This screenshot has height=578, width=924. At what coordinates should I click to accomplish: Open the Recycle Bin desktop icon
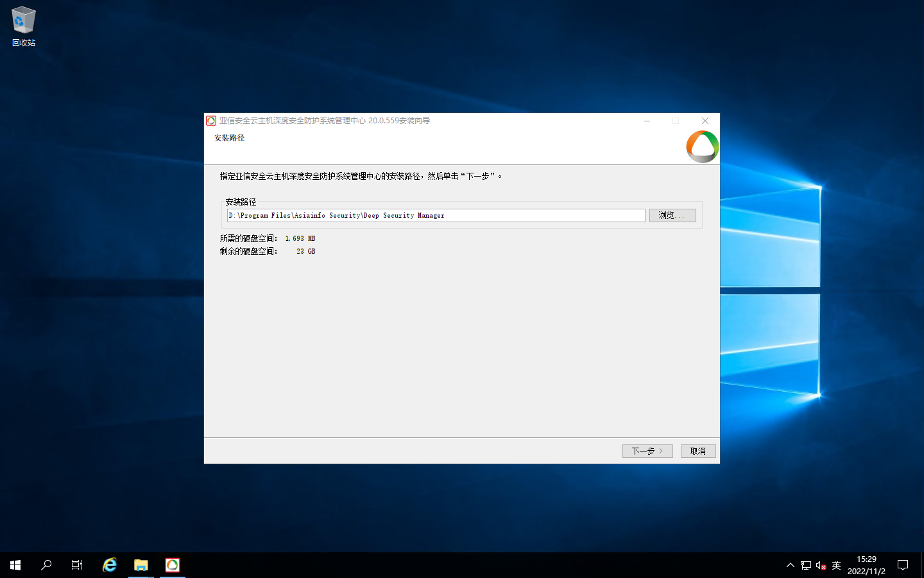[23, 26]
